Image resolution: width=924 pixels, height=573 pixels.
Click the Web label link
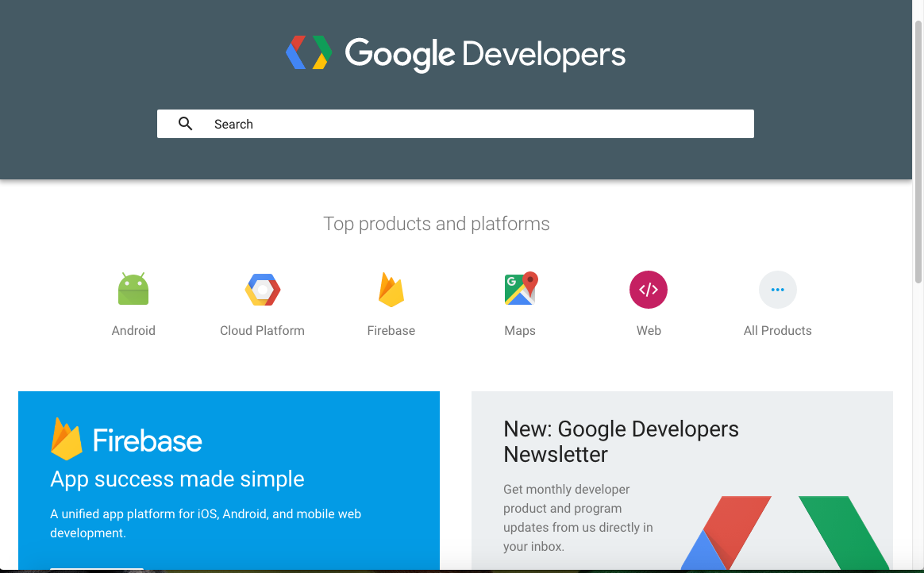(649, 331)
